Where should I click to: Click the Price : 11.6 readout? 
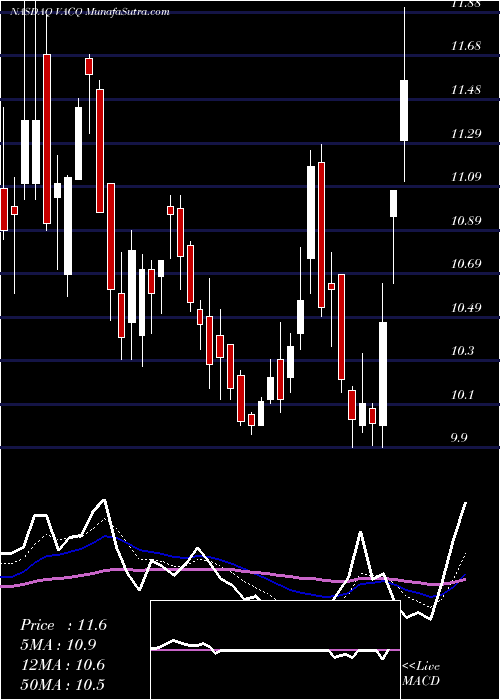[x=63, y=625]
